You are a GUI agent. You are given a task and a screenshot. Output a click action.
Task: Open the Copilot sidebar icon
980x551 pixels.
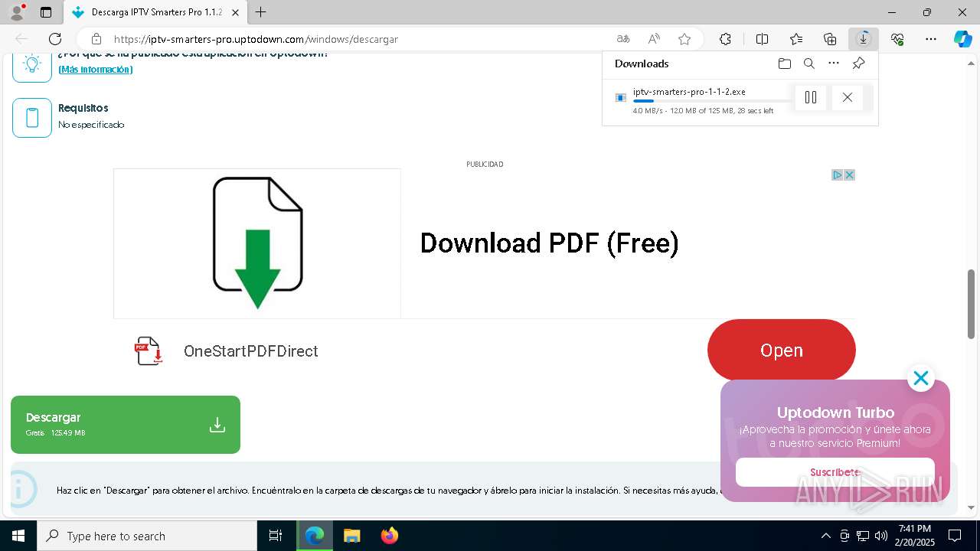coord(963,39)
